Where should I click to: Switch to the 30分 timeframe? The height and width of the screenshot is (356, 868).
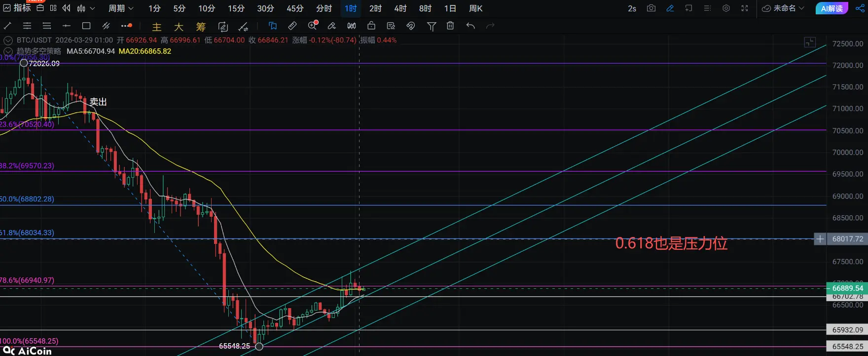265,8
